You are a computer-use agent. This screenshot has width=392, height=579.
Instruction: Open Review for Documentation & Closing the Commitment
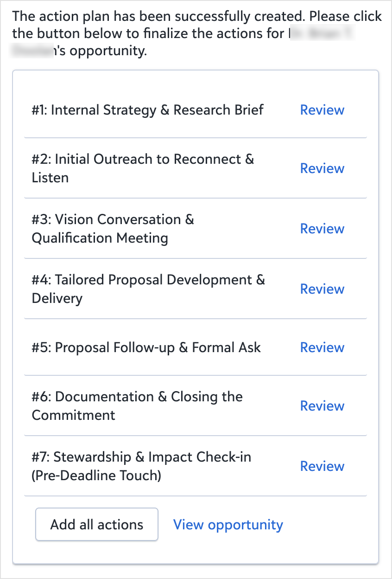pos(322,406)
